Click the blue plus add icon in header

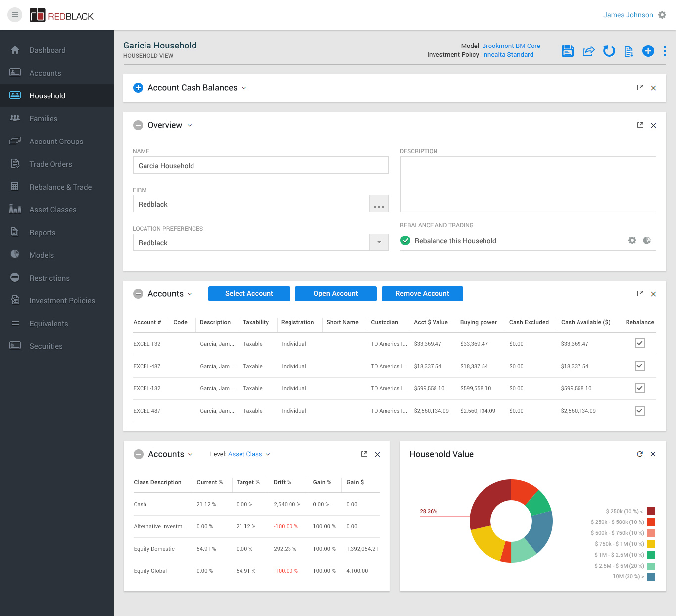click(648, 51)
